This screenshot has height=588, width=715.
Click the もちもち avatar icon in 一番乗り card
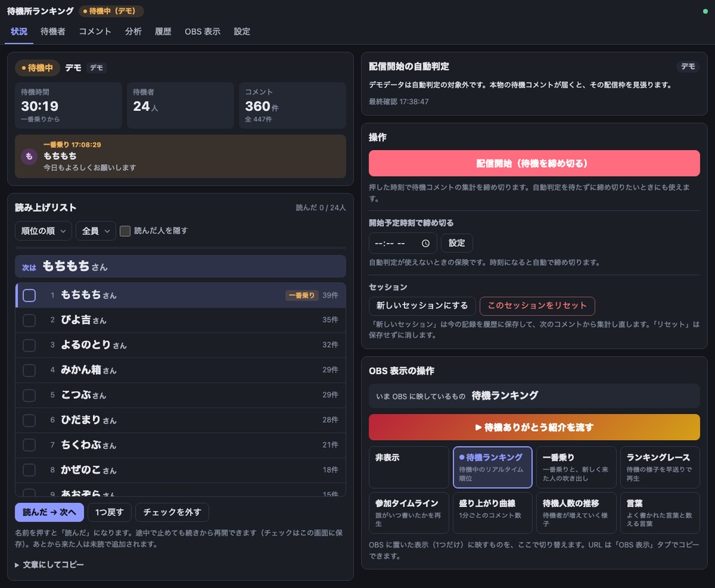point(29,156)
